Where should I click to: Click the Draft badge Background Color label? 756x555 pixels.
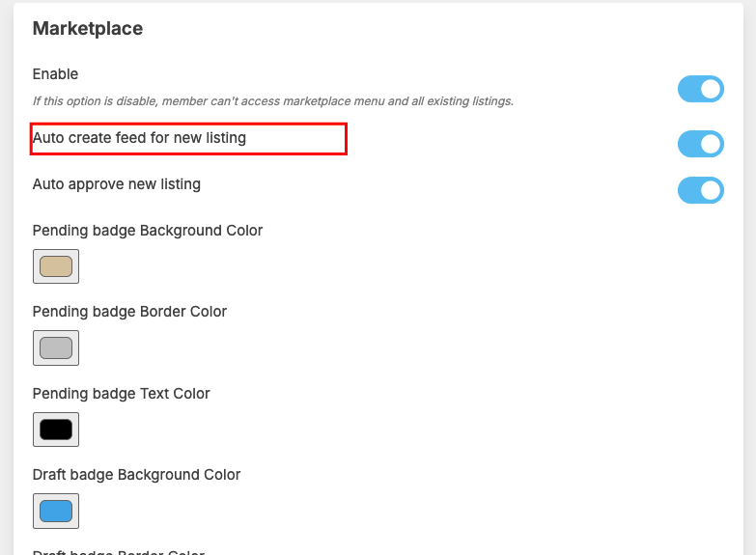(x=136, y=475)
